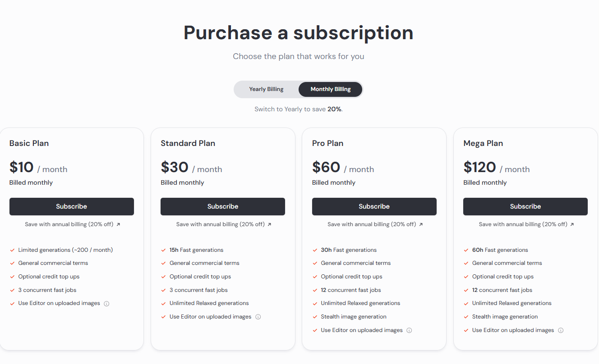The width and height of the screenshot is (599, 364).
Task: Subscribe to the Mega Plan
Action: tap(525, 206)
